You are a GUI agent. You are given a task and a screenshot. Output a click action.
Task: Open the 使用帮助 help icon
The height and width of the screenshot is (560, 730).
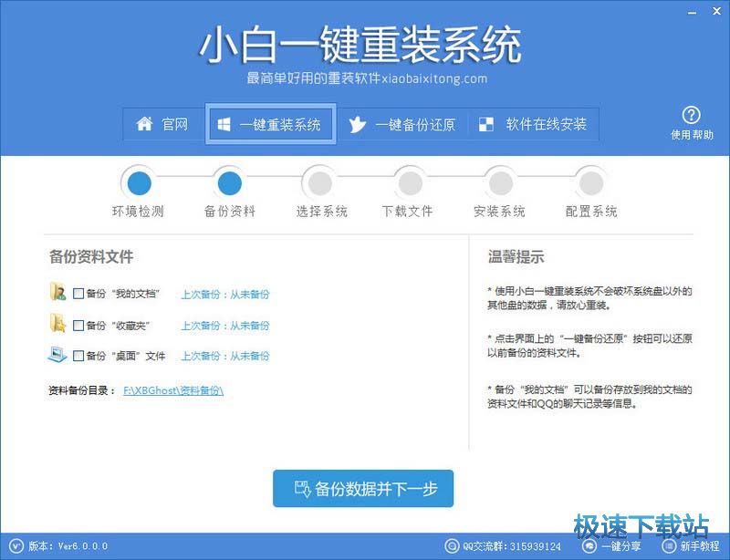click(x=692, y=116)
